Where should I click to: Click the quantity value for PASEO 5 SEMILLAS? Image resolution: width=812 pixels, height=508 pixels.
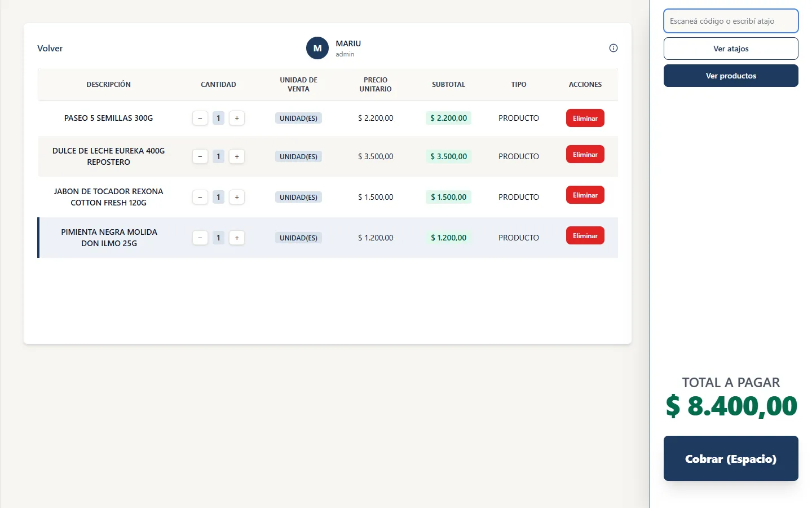pyautogui.click(x=218, y=118)
